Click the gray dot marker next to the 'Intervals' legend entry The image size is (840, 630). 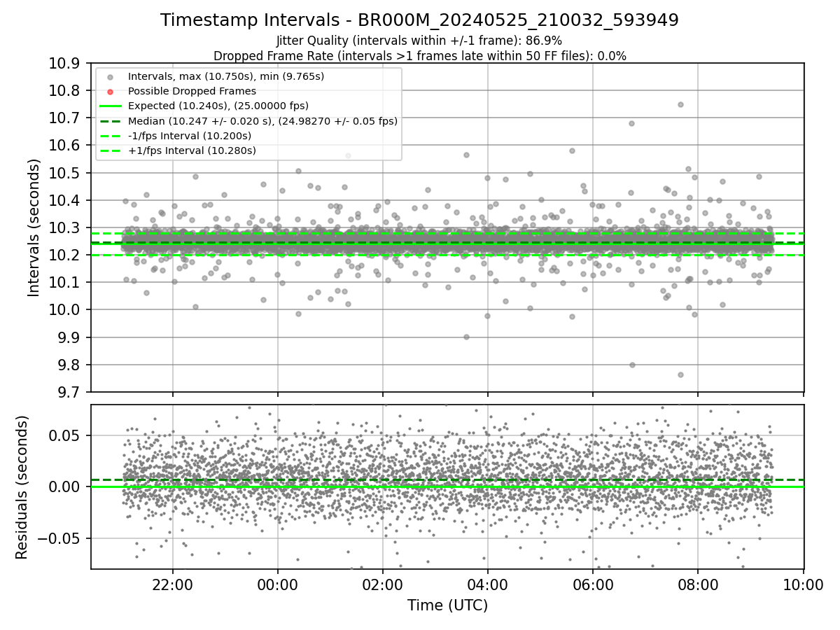click(x=111, y=76)
